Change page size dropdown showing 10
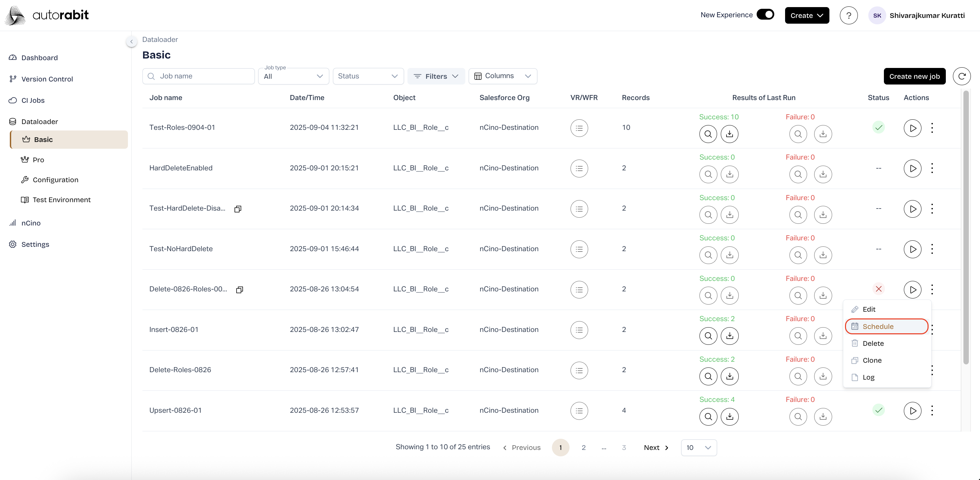 point(698,447)
